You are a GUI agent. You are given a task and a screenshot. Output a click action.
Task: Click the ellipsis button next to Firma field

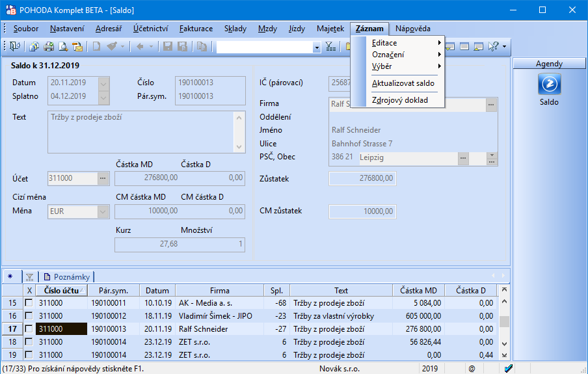[491, 105]
